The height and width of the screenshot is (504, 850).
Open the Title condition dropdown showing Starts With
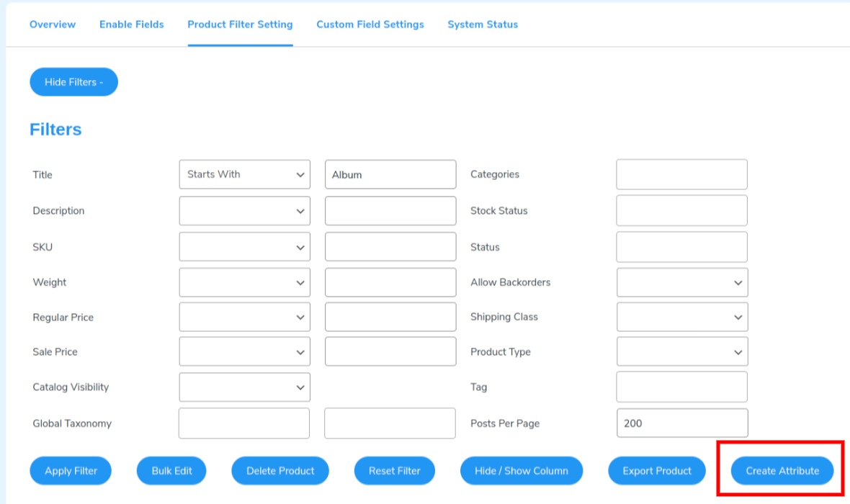(244, 174)
